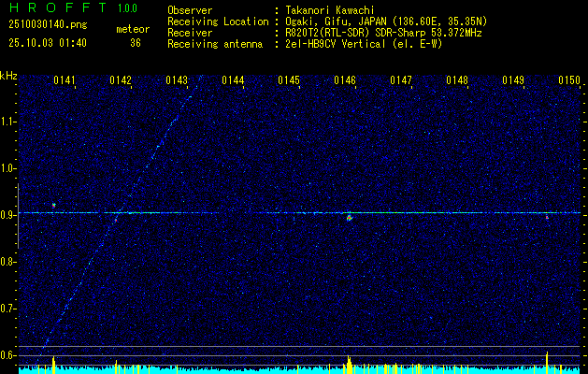The height and width of the screenshot is (374, 588).
Task: Click the 1.1 kHz frequency label
Action: [x=8, y=122]
